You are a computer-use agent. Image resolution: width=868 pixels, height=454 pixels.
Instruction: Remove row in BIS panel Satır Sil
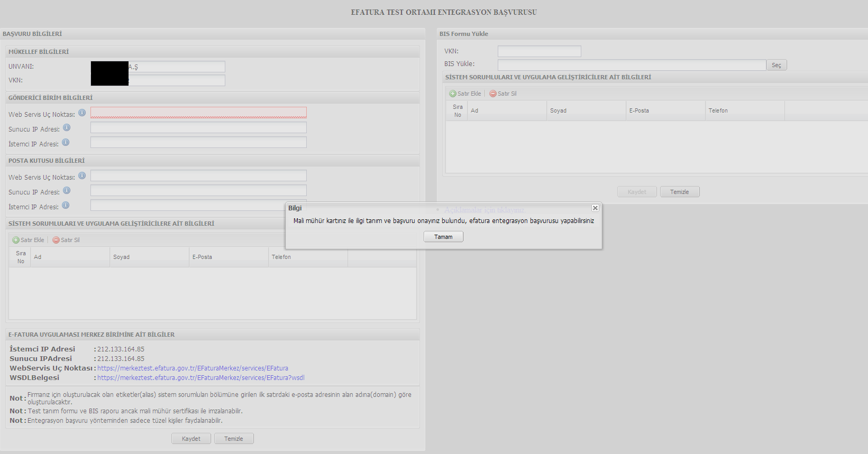click(x=503, y=94)
